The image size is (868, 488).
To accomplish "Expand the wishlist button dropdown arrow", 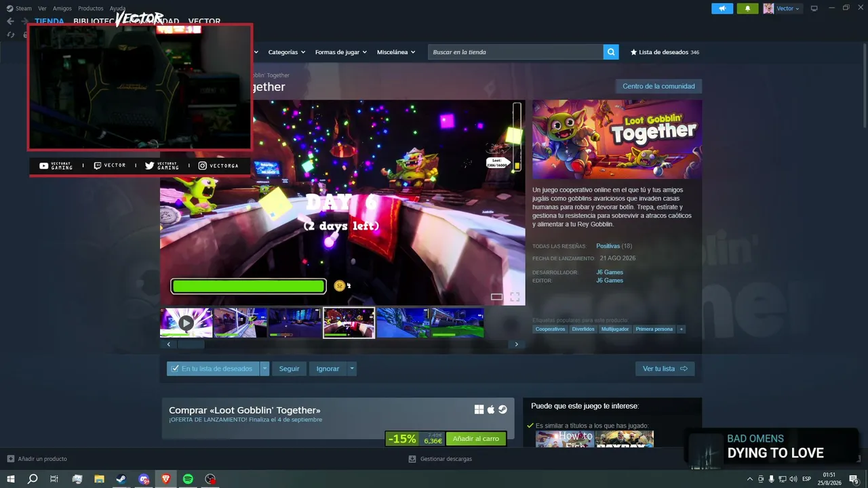I will [x=264, y=369].
